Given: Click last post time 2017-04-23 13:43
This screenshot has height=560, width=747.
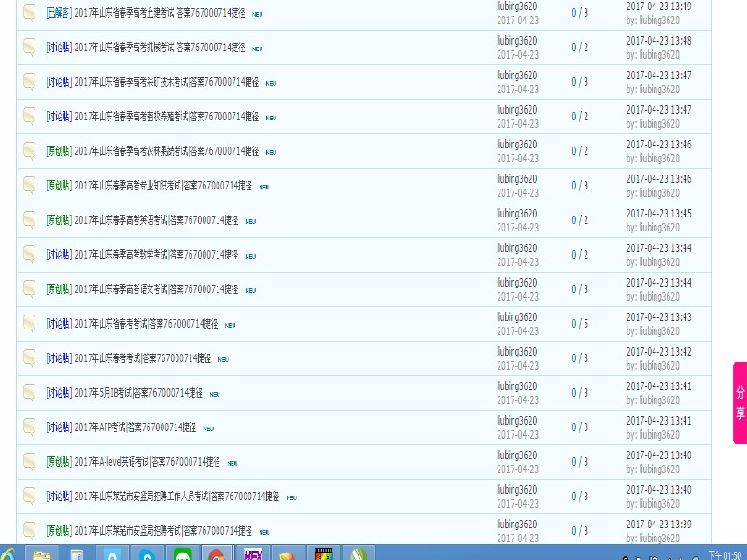Looking at the screenshot, I should click(x=658, y=317).
